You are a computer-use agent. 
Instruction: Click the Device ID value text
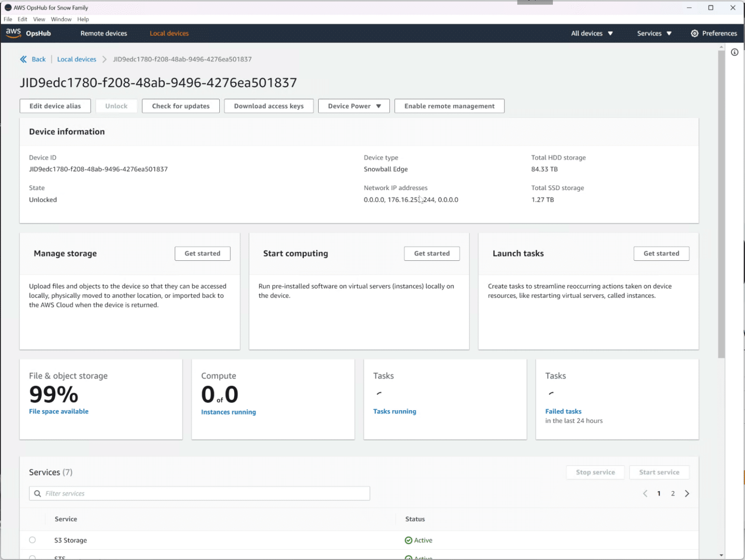[98, 169]
